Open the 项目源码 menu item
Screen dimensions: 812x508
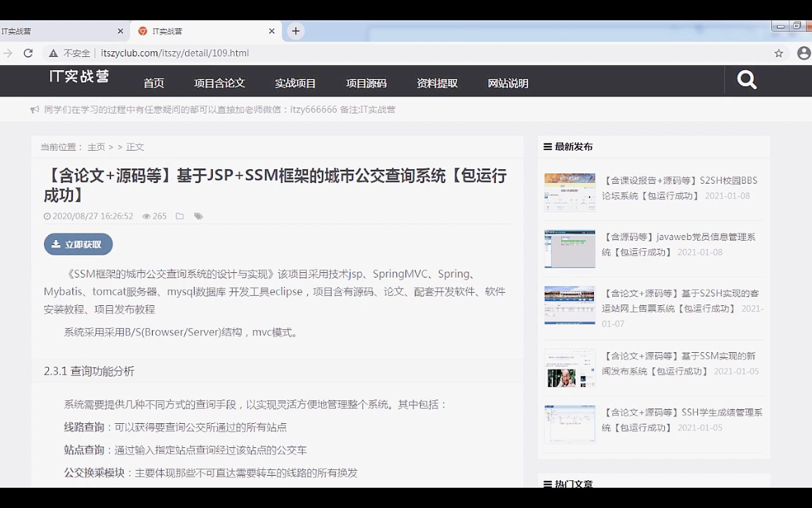pyautogui.click(x=366, y=83)
